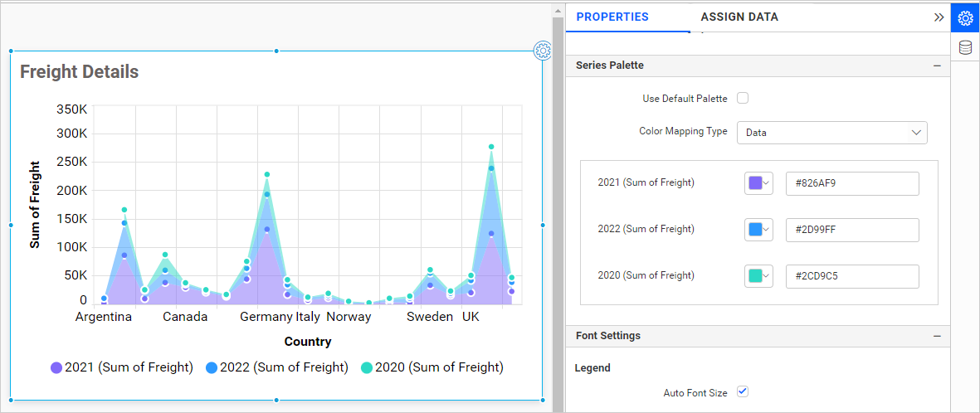The width and height of the screenshot is (980, 413).
Task: Click the Properties gear icon in sidebar
Action: click(x=965, y=17)
